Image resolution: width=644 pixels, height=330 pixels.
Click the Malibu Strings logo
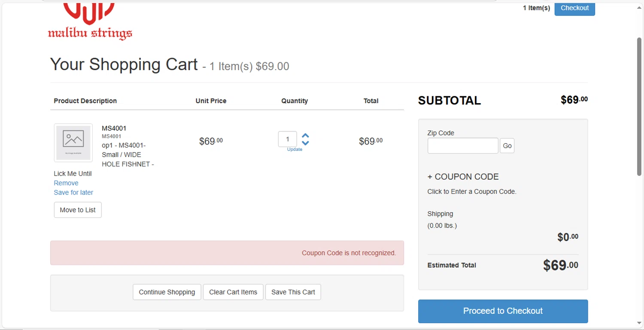click(x=90, y=21)
